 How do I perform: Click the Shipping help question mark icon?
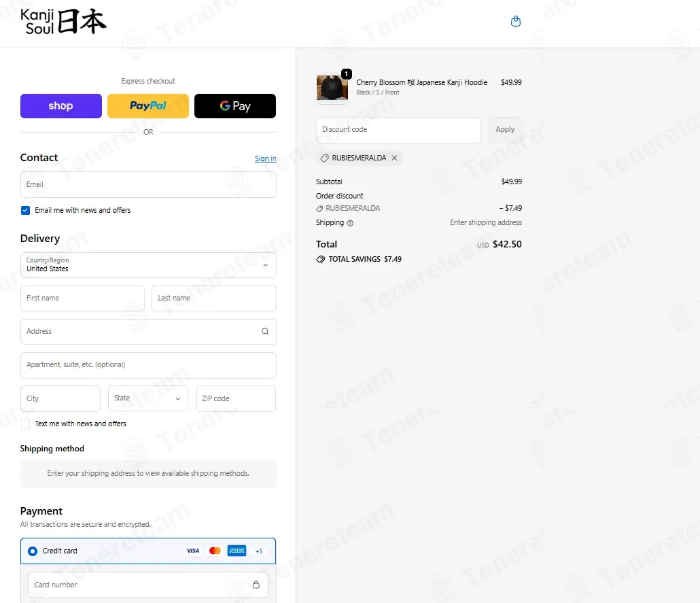(x=350, y=223)
